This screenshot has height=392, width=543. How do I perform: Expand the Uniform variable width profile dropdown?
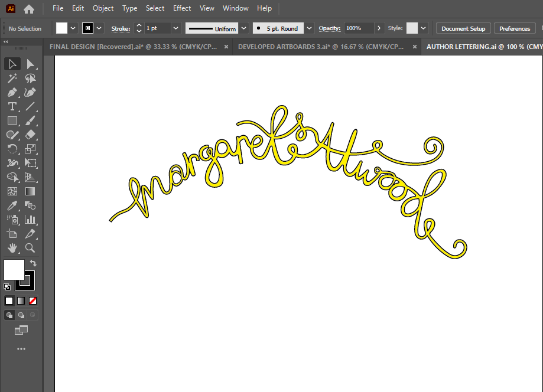[243, 28]
